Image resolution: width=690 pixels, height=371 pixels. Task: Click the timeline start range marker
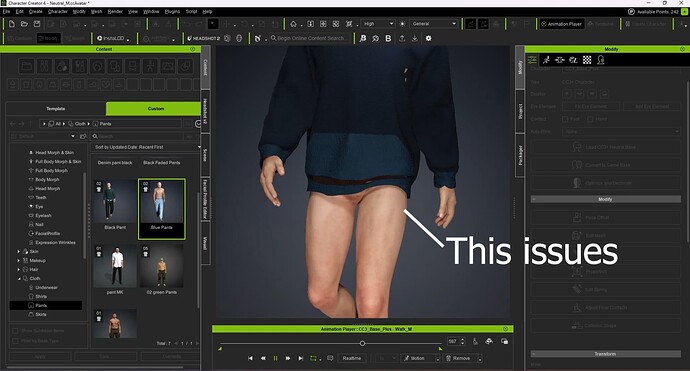click(x=220, y=349)
